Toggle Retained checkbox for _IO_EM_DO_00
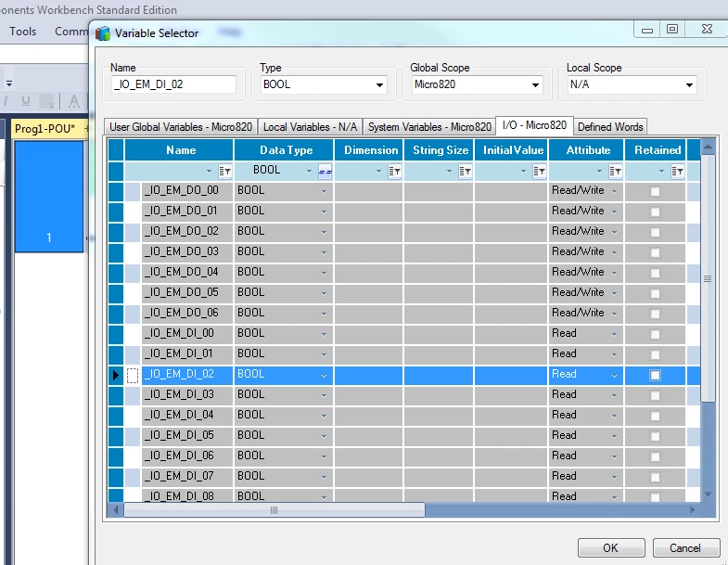The width and height of the screenshot is (728, 565). (655, 191)
